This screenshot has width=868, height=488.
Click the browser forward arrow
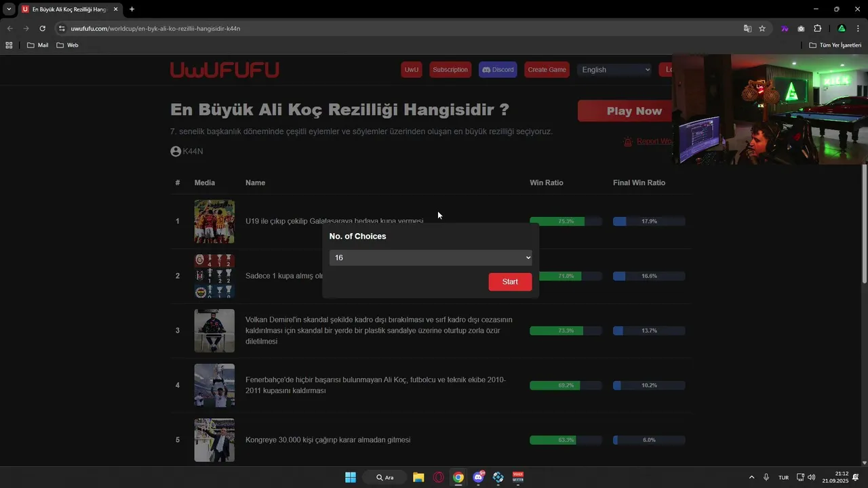(x=26, y=28)
